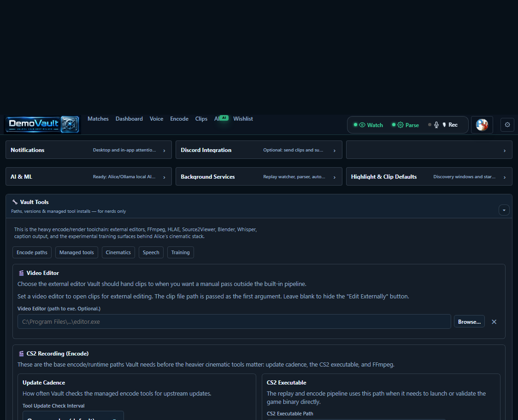Click "Desktop and in-app attentio..." summary text

[x=124, y=150]
